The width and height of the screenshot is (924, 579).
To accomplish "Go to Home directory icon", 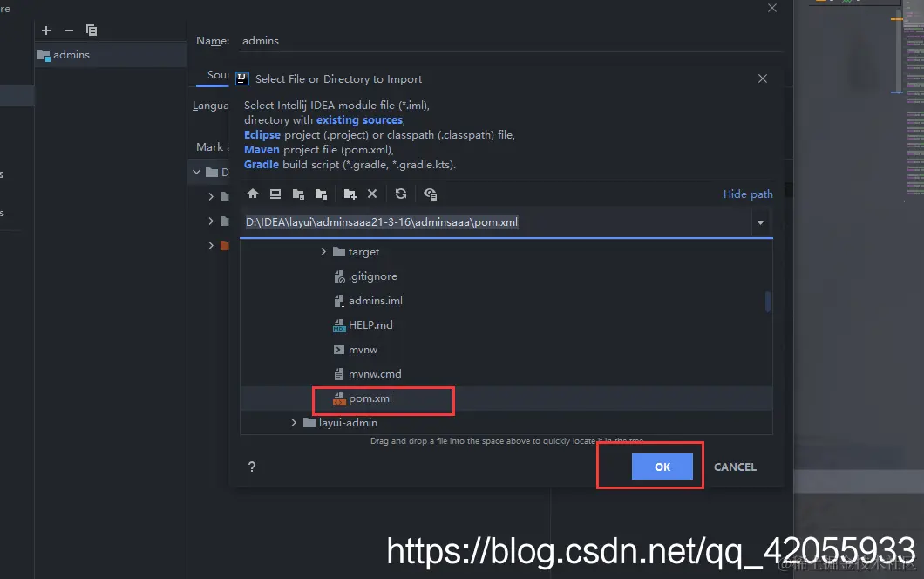I will (x=253, y=194).
